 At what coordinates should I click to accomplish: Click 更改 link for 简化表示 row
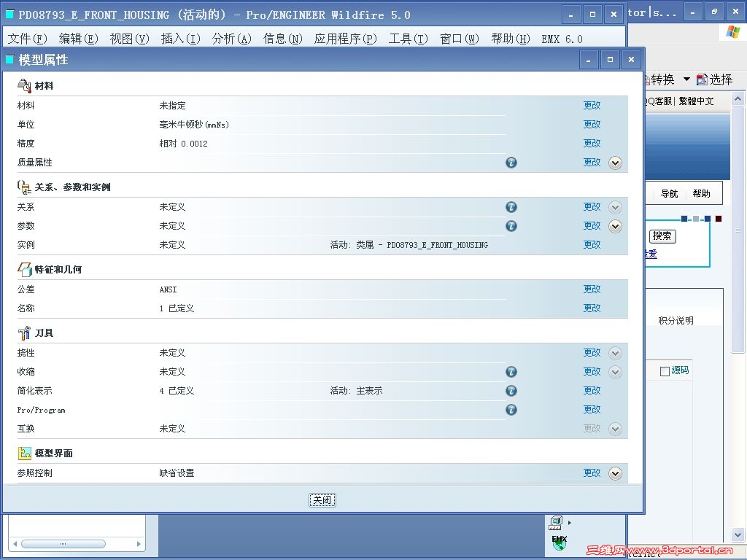click(x=592, y=391)
